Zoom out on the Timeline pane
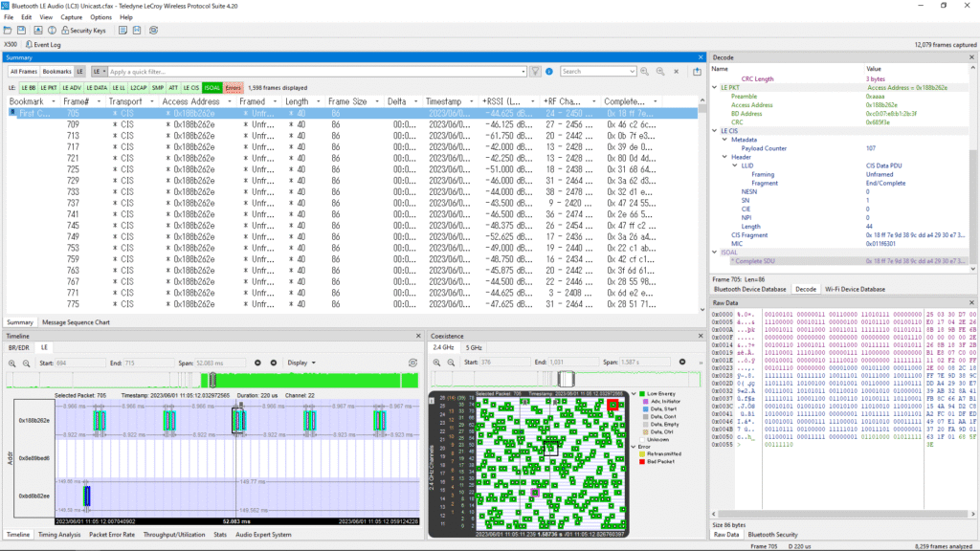The width and height of the screenshot is (980, 551). (25, 364)
